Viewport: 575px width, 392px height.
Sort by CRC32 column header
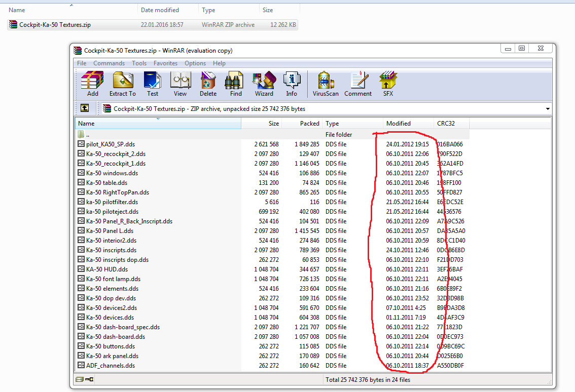pos(452,124)
